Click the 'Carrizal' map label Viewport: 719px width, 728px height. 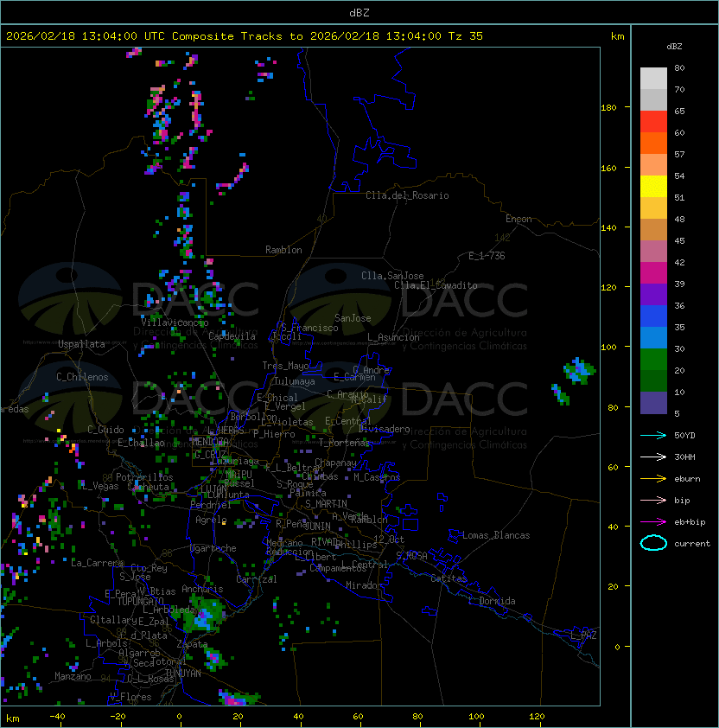pos(256,579)
